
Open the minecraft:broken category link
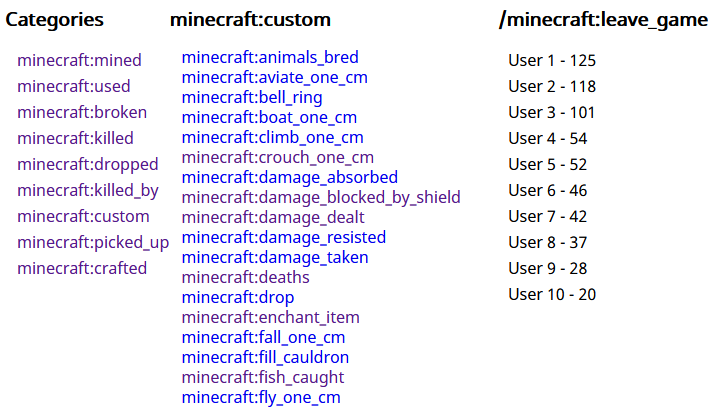click(82, 112)
